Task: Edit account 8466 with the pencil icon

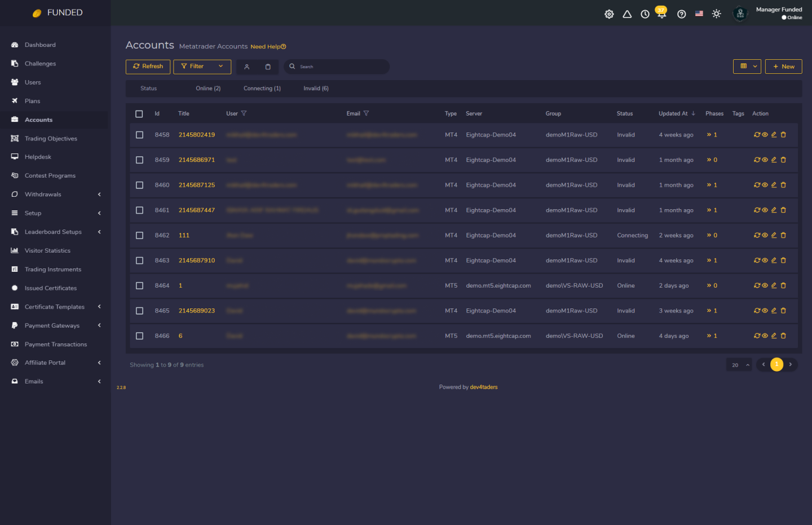Action: pos(774,336)
